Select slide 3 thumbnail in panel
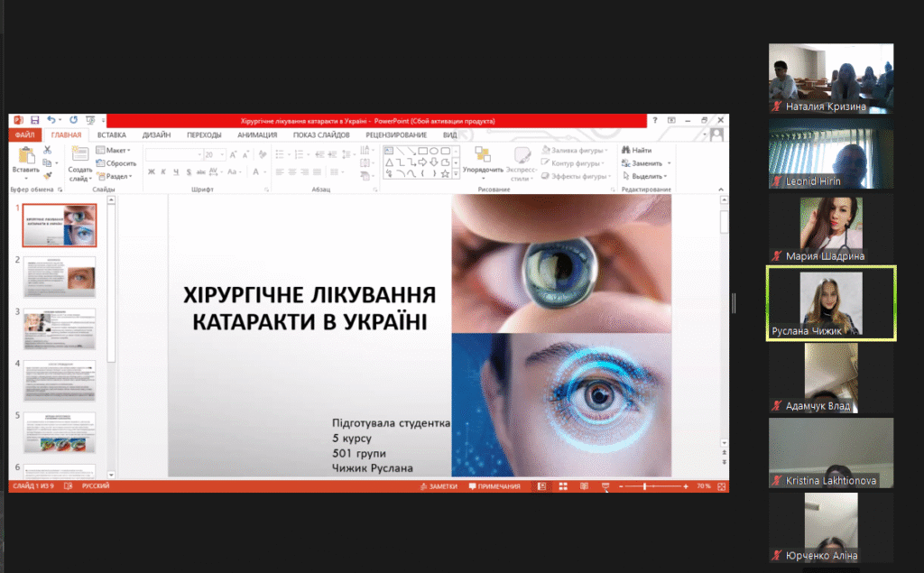 click(60, 329)
